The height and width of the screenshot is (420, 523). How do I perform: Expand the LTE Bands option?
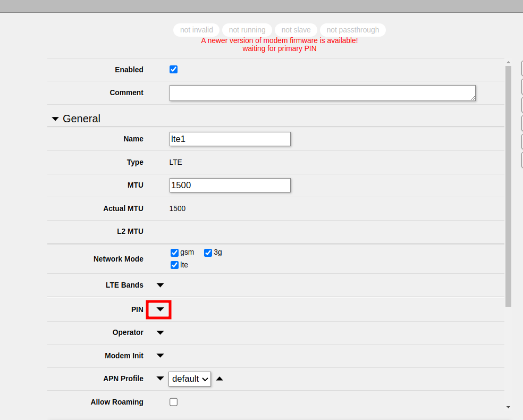click(160, 285)
